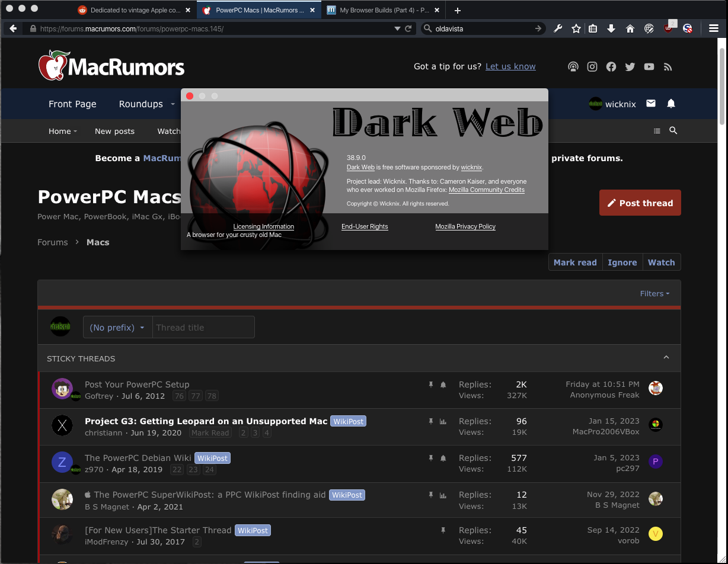Click the forum search magnifier icon
The width and height of the screenshot is (728, 564).
[673, 131]
